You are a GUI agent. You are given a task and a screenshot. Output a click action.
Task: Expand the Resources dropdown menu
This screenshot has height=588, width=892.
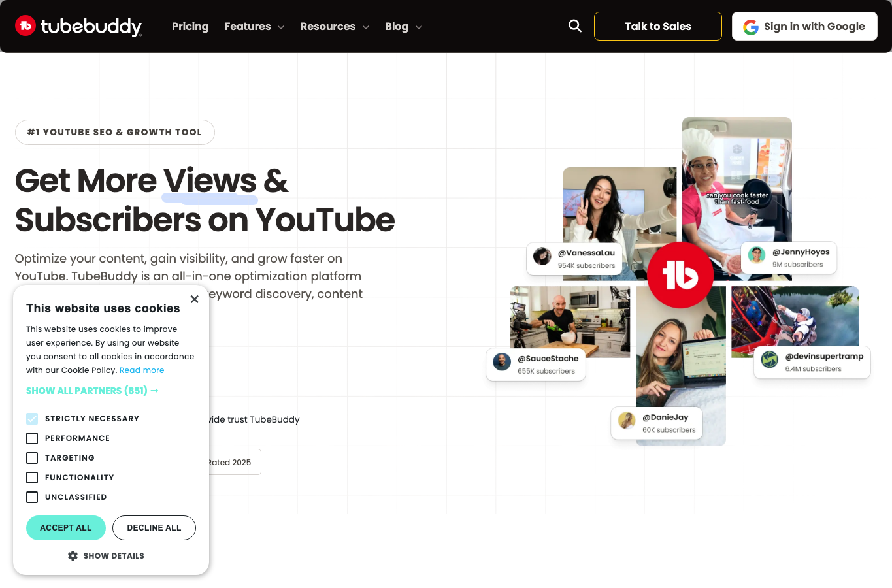click(x=335, y=26)
